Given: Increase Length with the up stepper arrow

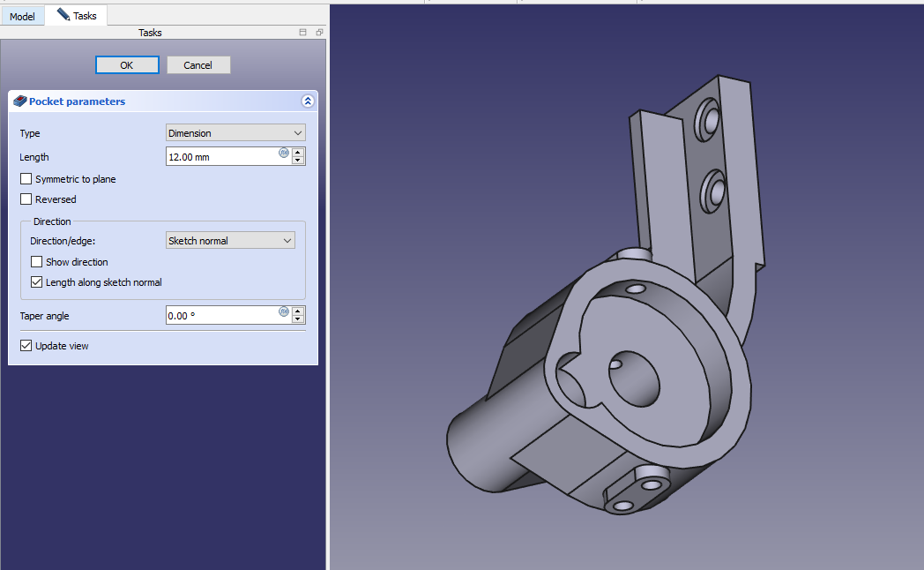Looking at the screenshot, I should (x=298, y=152).
